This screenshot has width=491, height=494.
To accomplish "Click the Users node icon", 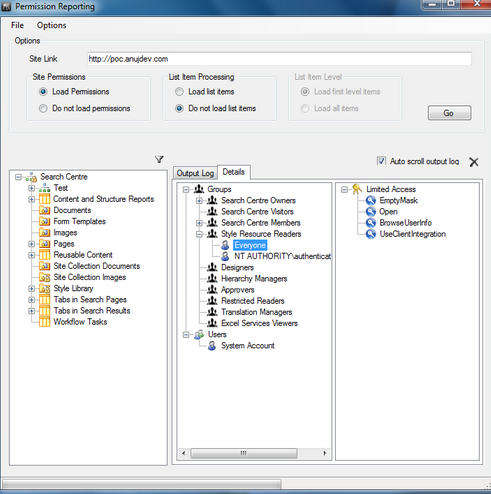I will tap(199, 335).
